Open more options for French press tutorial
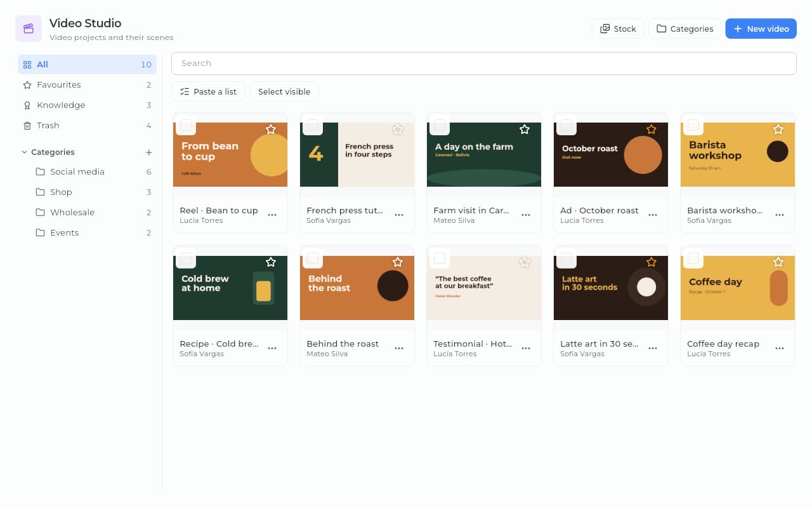 [399, 215]
